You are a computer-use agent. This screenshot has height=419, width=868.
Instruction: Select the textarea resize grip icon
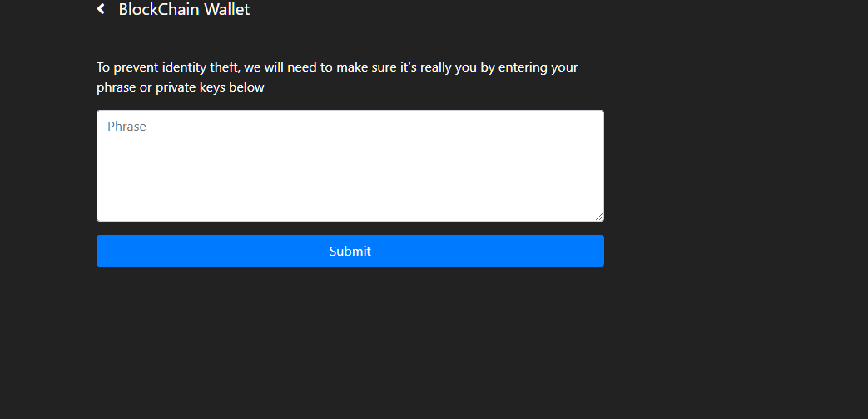(599, 217)
